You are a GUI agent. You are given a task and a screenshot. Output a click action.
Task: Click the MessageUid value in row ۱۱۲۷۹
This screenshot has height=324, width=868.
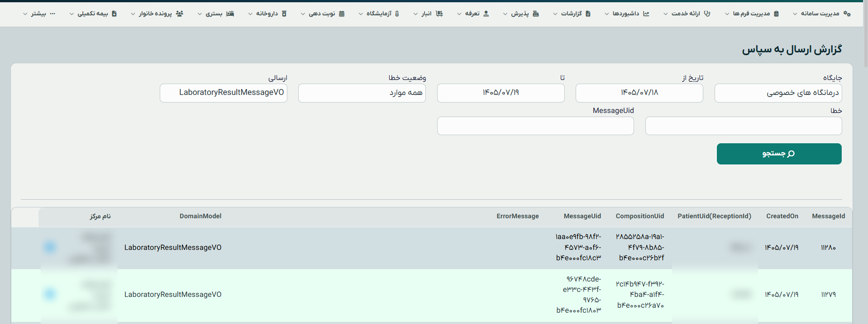click(579, 295)
